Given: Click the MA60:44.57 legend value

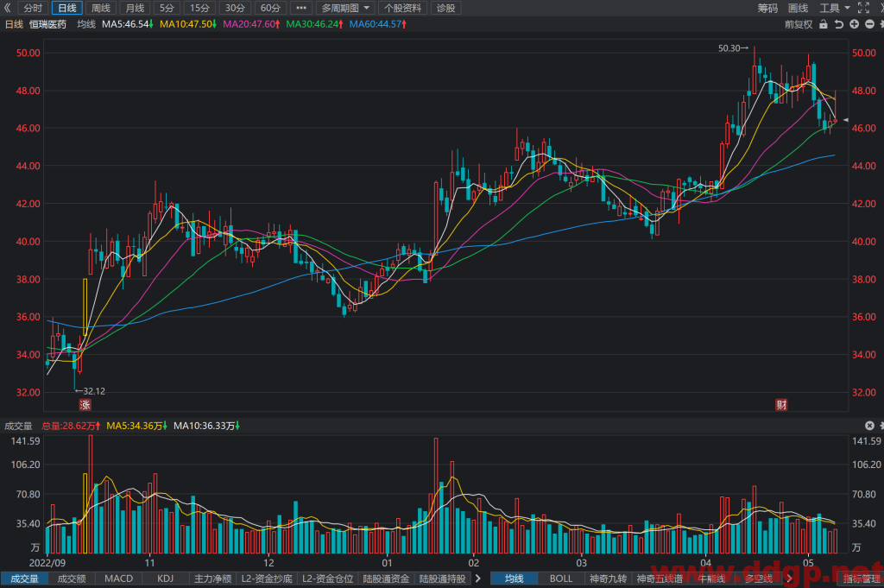Looking at the screenshot, I should 377,24.
